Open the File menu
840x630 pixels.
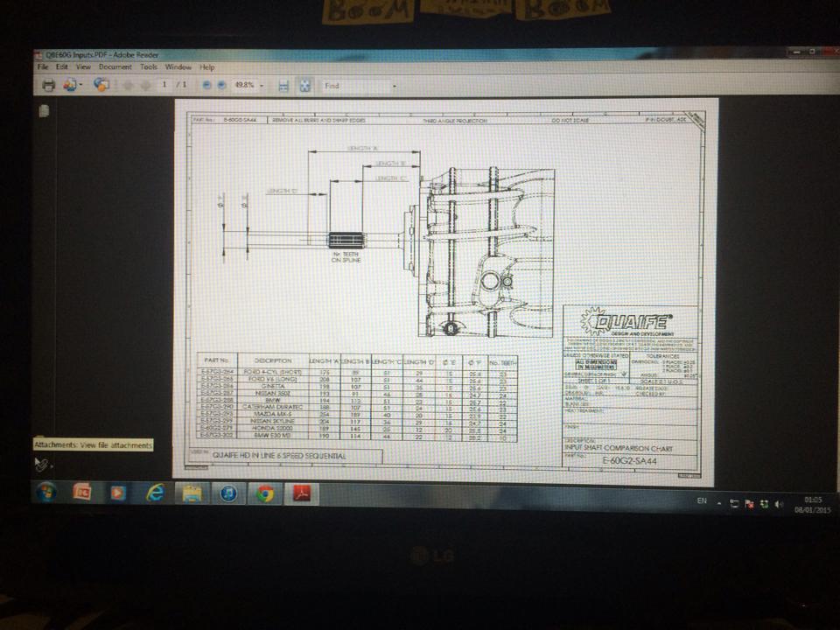coord(43,67)
